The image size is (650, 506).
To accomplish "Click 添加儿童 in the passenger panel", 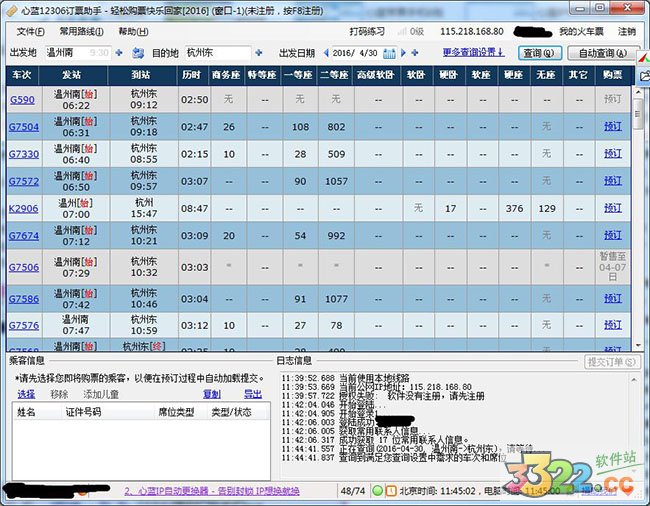I will 101,394.
